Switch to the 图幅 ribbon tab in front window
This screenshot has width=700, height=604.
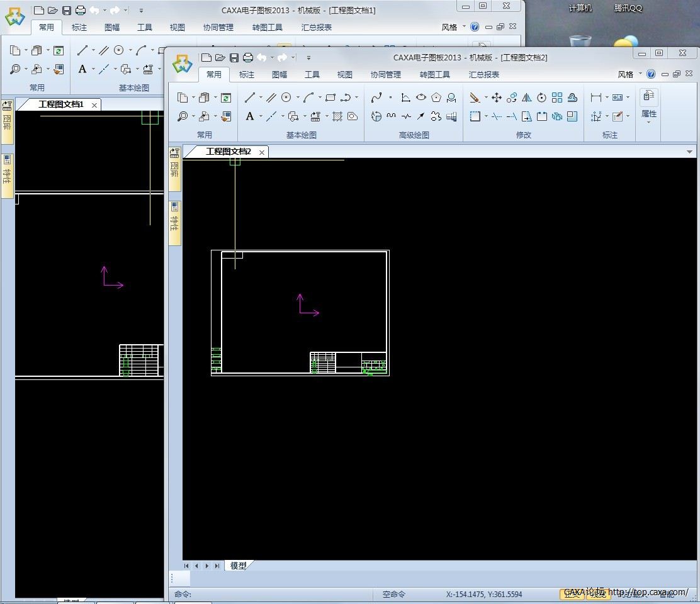pos(279,74)
